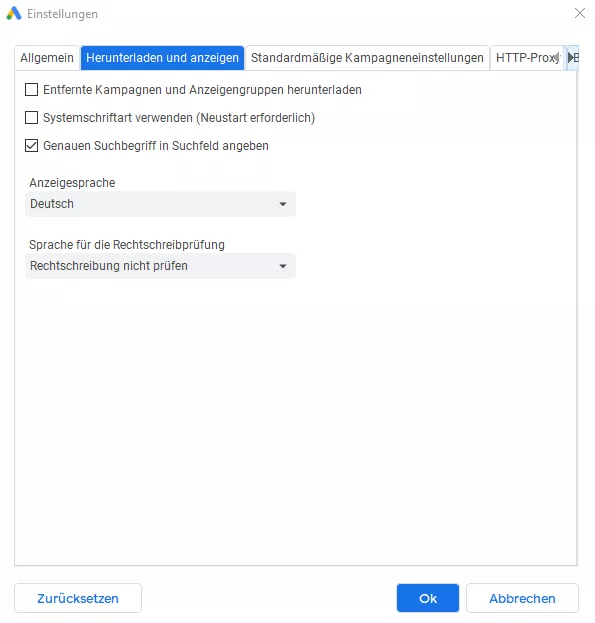
Task: Enable Entfernte Kampagnen und Anzeigengruppen herunterladen checkbox
Action: click(31, 90)
